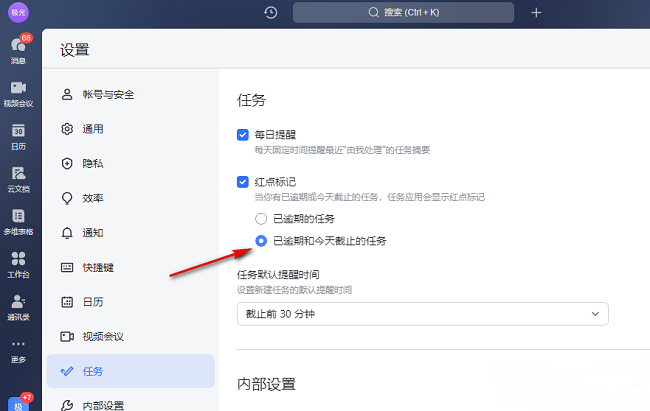
Task: Click the 红点标记 description text
Action: coord(369,197)
